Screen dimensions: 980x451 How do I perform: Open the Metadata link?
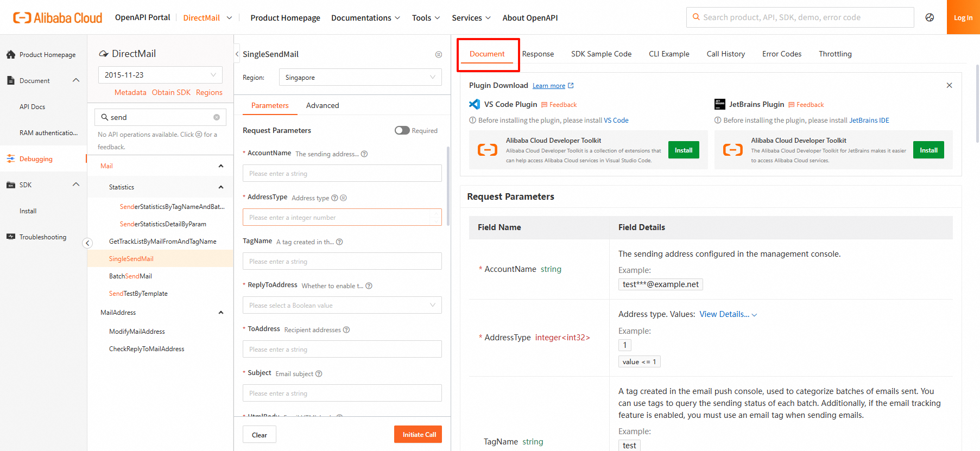(130, 92)
